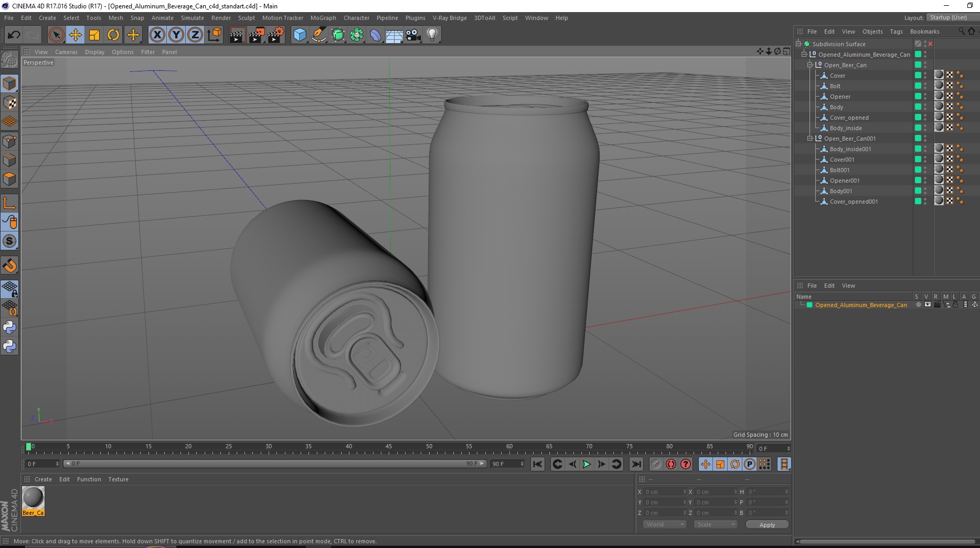Image resolution: width=980 pixels, height=548 pixels.
Task: Render the active view
Action: 237,35
